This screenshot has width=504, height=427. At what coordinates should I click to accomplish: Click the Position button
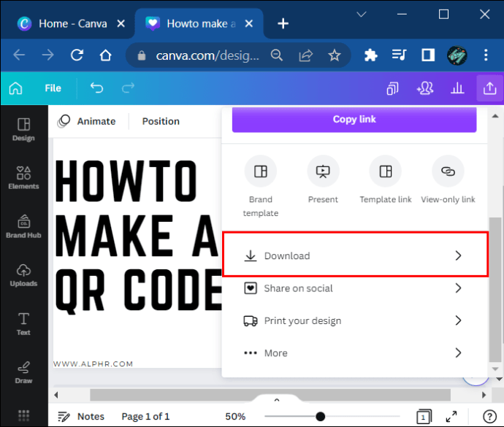pyautogui.click(x=161, y=121)
